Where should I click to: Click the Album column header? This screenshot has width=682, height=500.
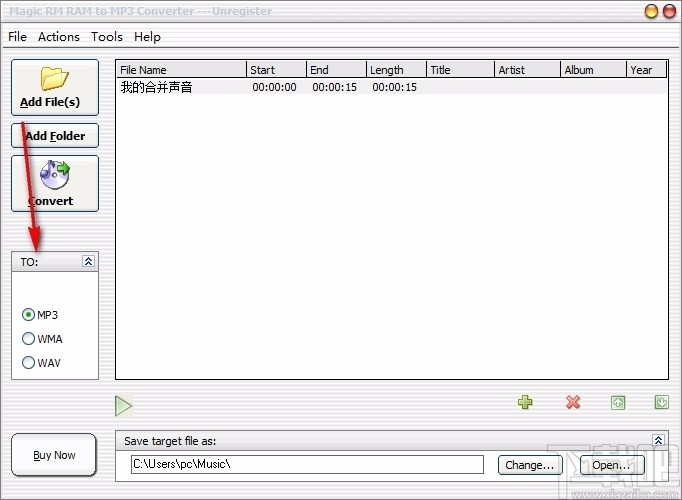click(593, 70)
